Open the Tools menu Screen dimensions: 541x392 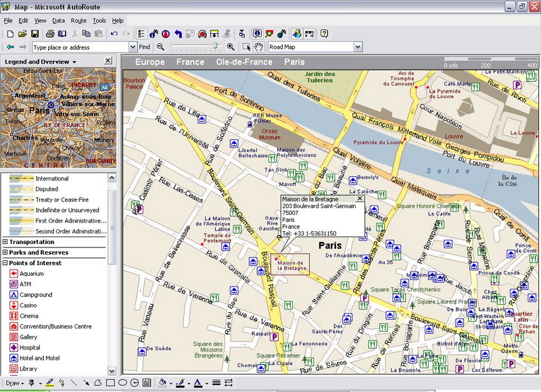click(x=99, y=21)
